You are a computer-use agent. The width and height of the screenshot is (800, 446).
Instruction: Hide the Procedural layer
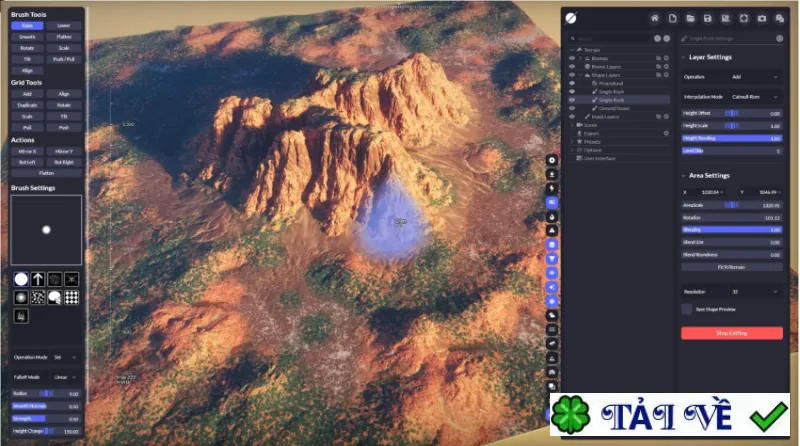572,83
